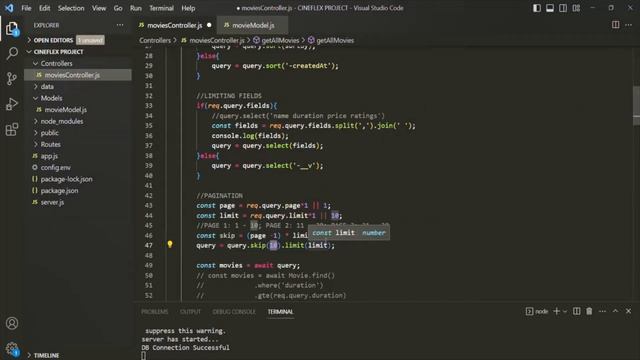
Task: Open terminal panel more actions ellipsis
Action: pos(602,311)
